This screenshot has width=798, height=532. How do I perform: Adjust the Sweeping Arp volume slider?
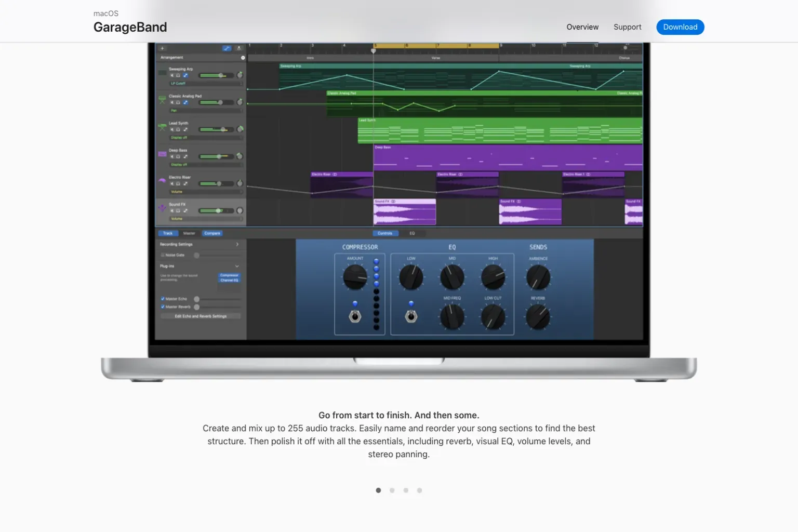tap(216, 75)
